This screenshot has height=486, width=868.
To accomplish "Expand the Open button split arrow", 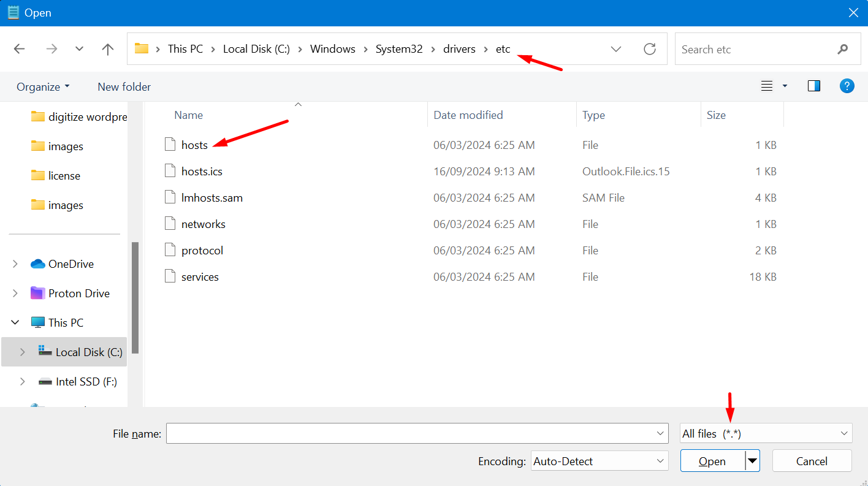I will point(753,460).
